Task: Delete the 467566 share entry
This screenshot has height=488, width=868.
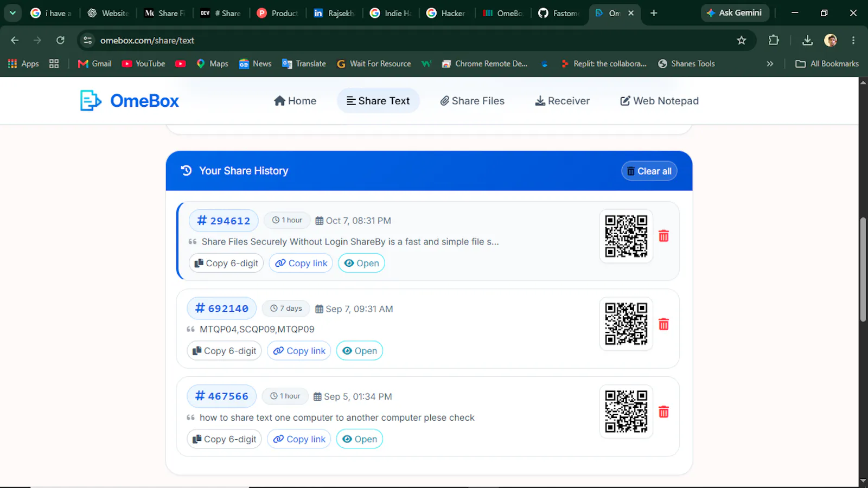Action: coord(663,412)
